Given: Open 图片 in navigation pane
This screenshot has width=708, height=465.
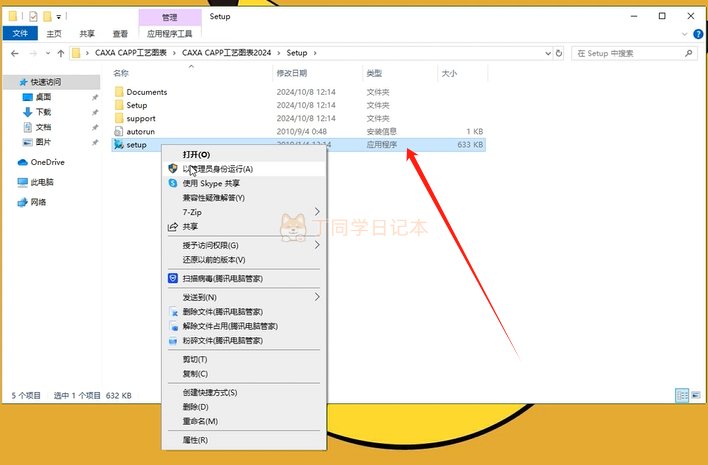Looking at the screenshot, I should click(43, 142).
